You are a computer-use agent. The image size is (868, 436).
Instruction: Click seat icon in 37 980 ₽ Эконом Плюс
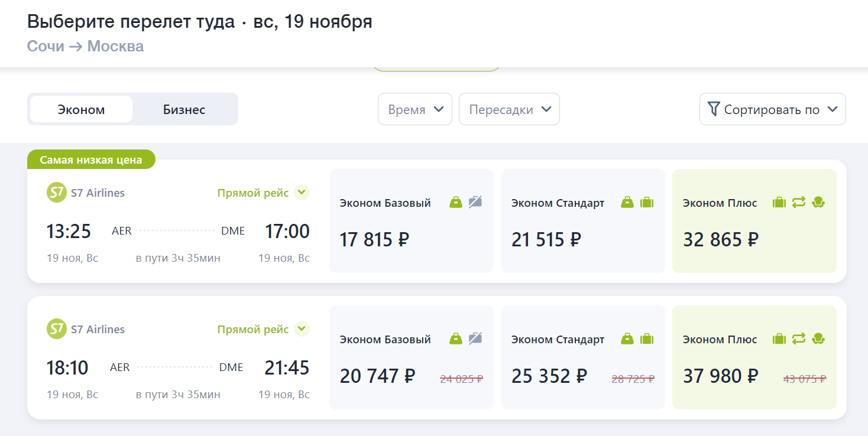point(818,339)
